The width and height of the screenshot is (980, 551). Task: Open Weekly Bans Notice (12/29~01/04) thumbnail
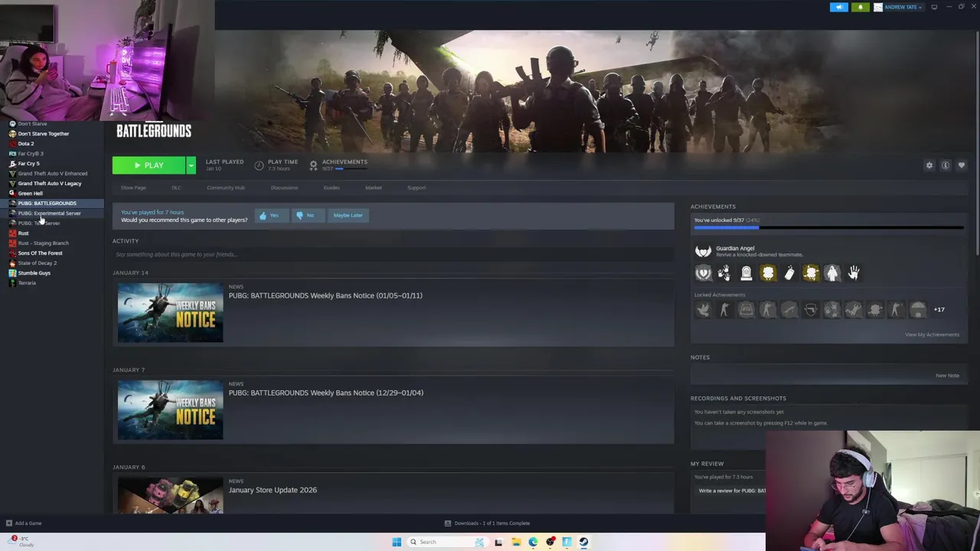click(170, 409)
